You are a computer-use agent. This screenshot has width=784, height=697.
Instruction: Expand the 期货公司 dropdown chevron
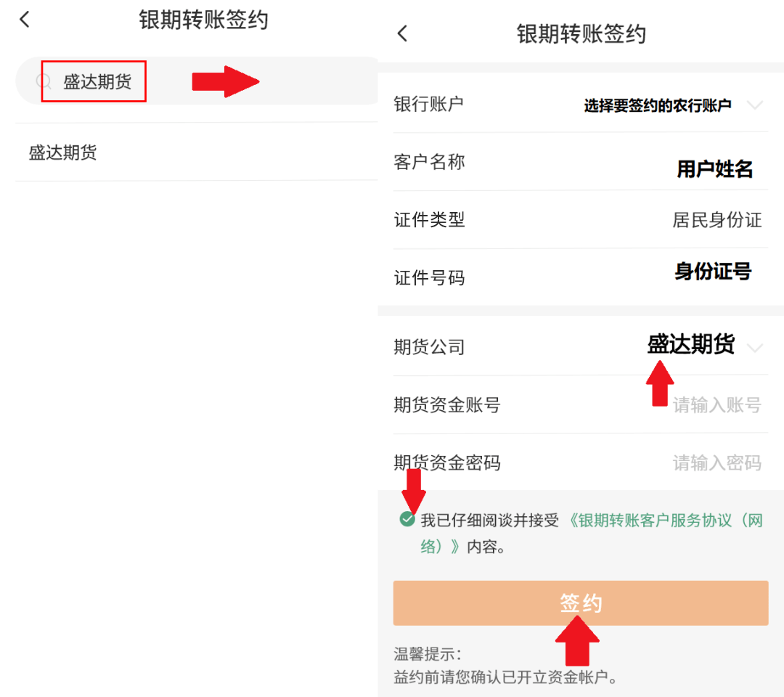click(x=755, y=347)
